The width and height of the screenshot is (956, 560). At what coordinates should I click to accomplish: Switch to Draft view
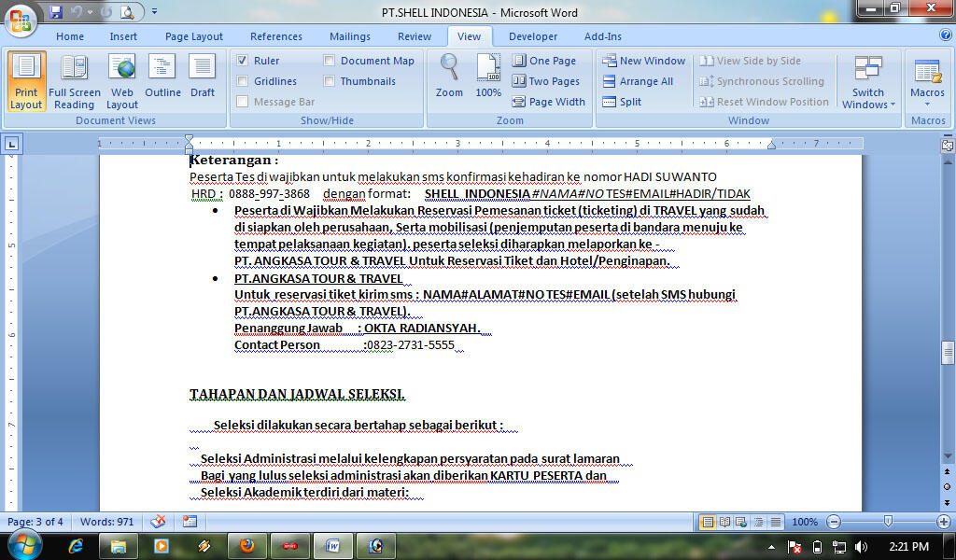point(202,77)
